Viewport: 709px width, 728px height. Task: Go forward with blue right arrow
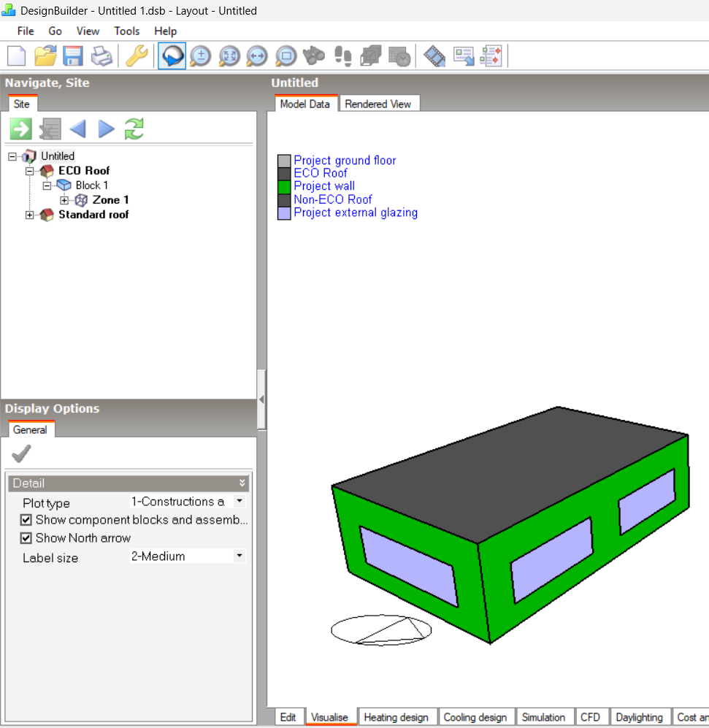tap(107, 129)
